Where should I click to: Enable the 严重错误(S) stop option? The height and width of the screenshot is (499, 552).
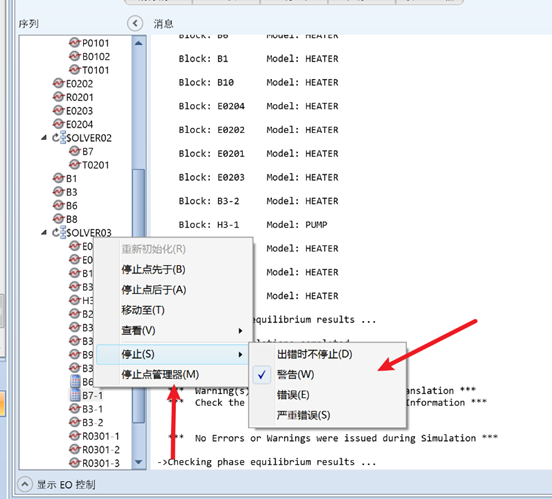click(303, 415)
